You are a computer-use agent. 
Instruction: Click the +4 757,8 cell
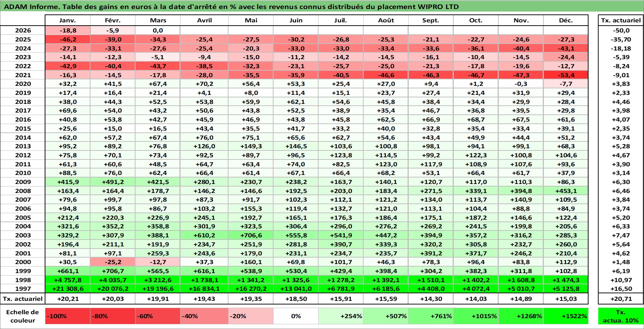68,280
